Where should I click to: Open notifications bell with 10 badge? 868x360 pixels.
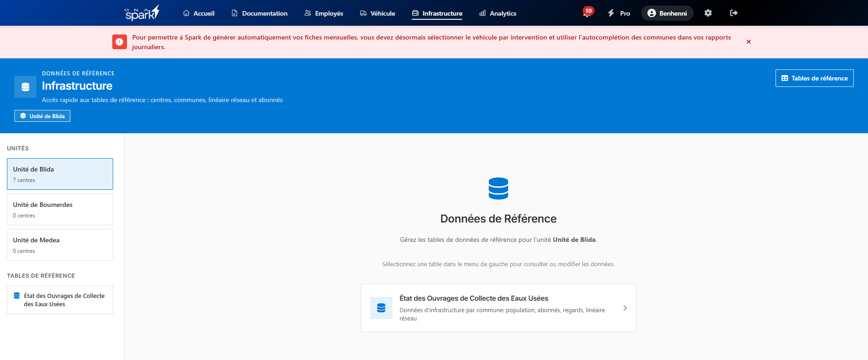point(587,12)
